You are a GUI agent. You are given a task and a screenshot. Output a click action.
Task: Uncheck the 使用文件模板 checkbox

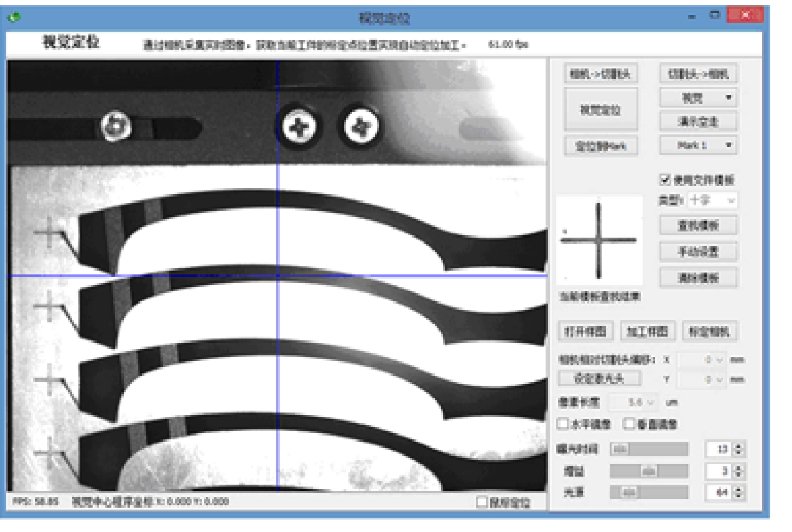666,180
